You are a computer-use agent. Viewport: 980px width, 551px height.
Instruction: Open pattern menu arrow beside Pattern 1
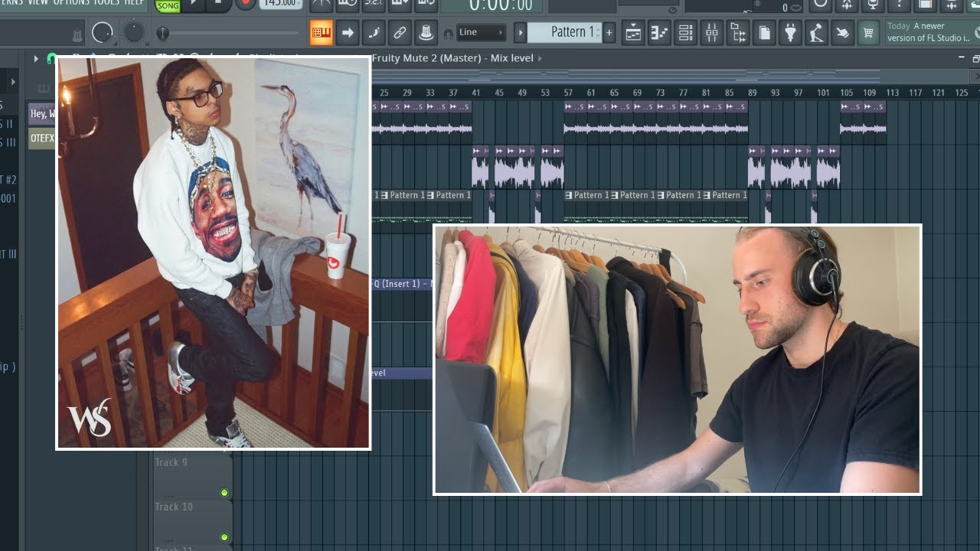pos(520,33)
